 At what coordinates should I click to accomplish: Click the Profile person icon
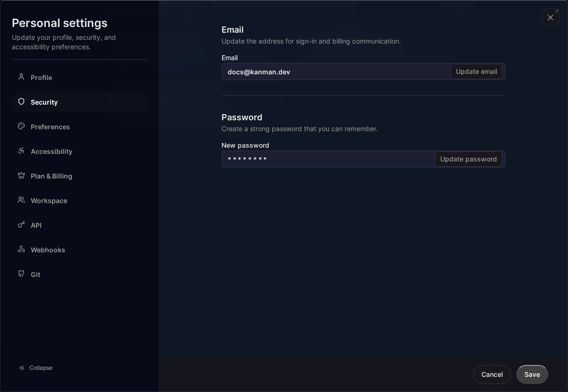[21, 77]
